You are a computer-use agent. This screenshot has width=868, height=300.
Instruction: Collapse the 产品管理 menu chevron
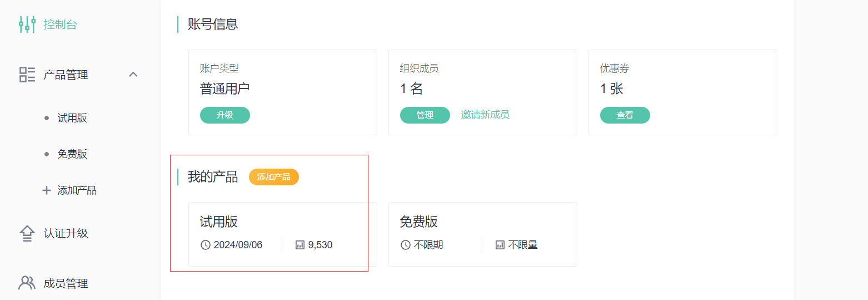(133, 75)
